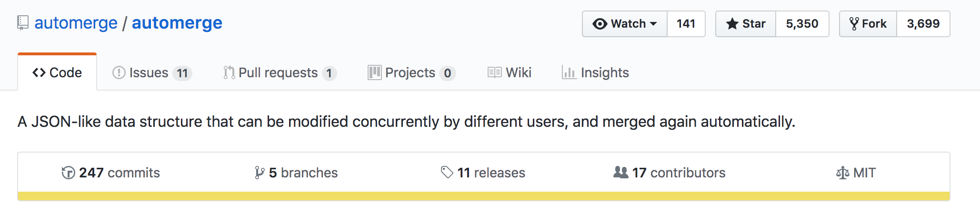
Task: Click the releases tag icon
Action: click(447, 172)
